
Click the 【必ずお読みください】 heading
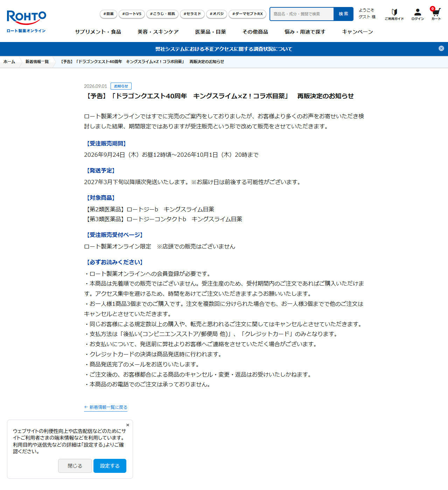point(115,262)
